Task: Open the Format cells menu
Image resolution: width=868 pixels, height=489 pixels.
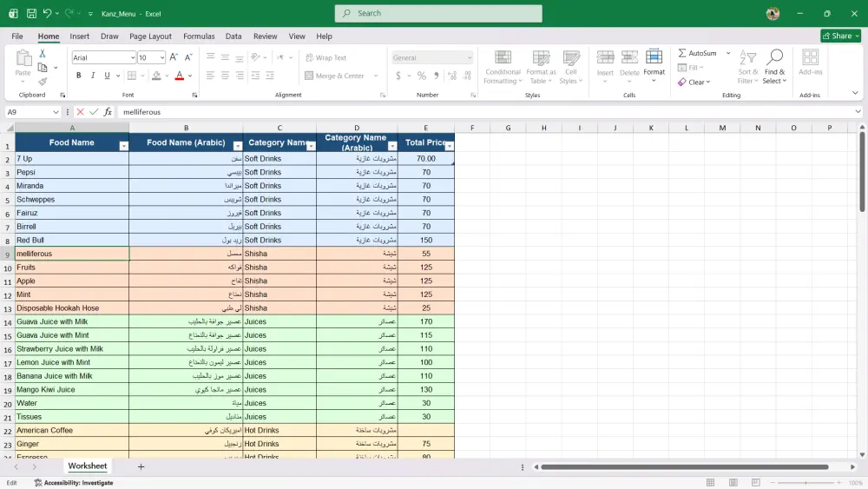Action: [654, 66]
